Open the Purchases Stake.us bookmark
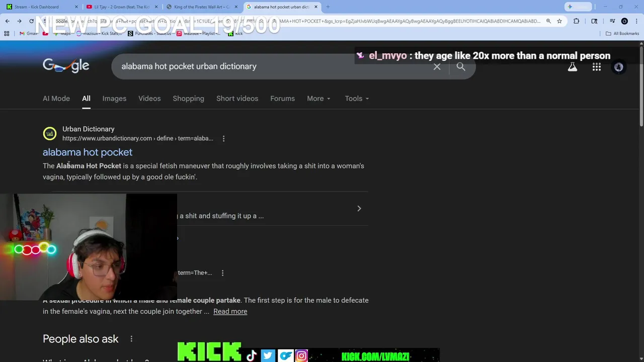The image size is (644, 362). click(149, 34)
